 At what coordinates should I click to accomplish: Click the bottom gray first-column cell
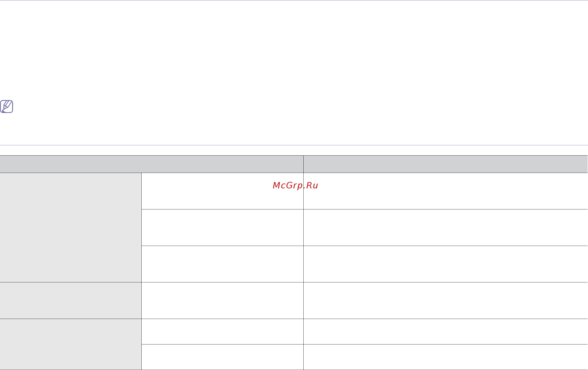point(71,344)
